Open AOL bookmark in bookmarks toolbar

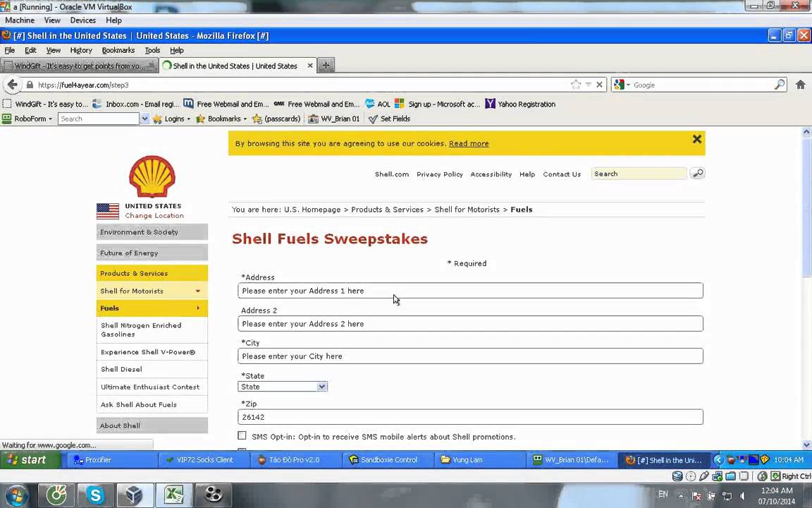click(x=378, y=104)
